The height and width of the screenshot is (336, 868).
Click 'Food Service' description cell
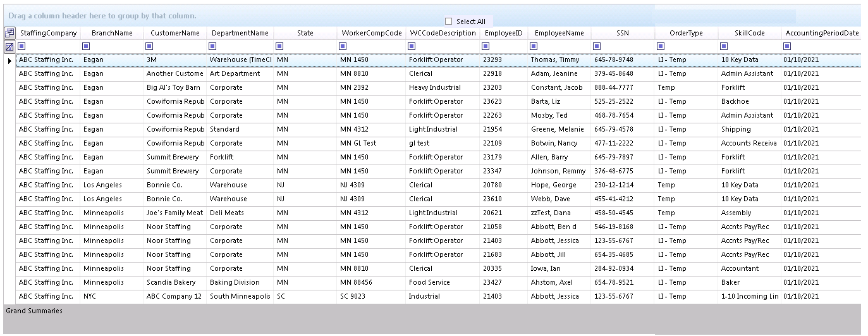pos(443,283)
